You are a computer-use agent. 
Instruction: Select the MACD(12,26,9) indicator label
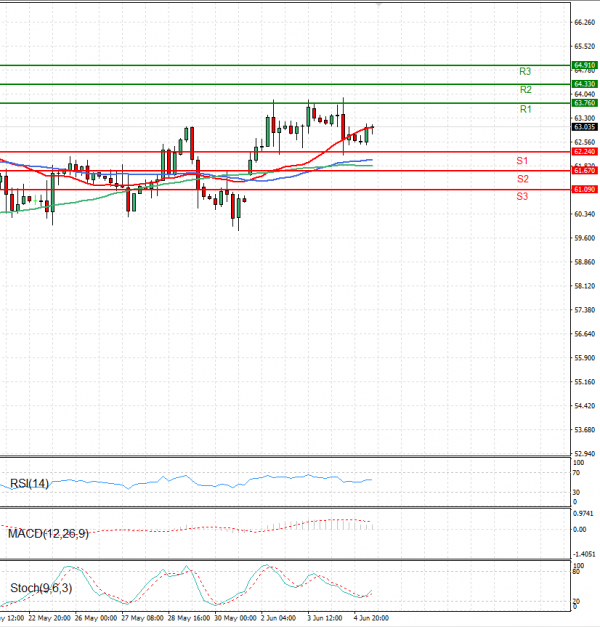pyautogui.click(x=48, y=533)
